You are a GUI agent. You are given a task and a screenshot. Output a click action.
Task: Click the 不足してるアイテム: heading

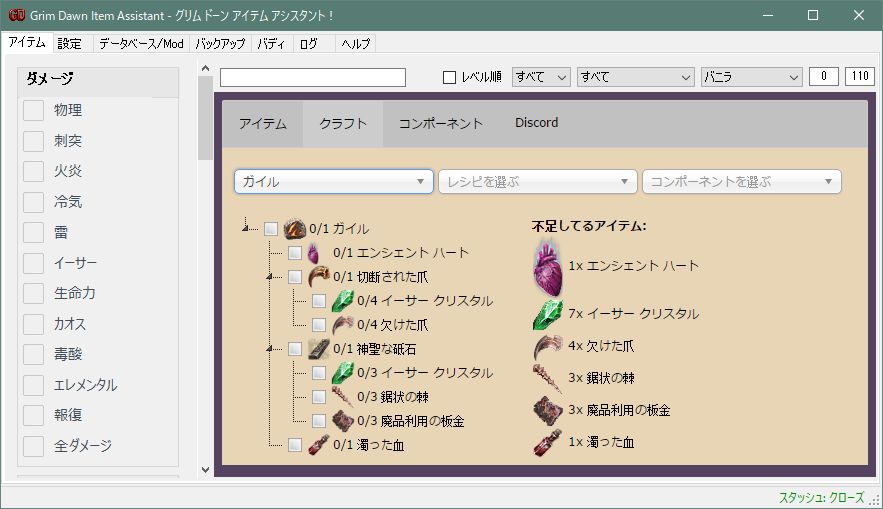click(x=589, y=226)
